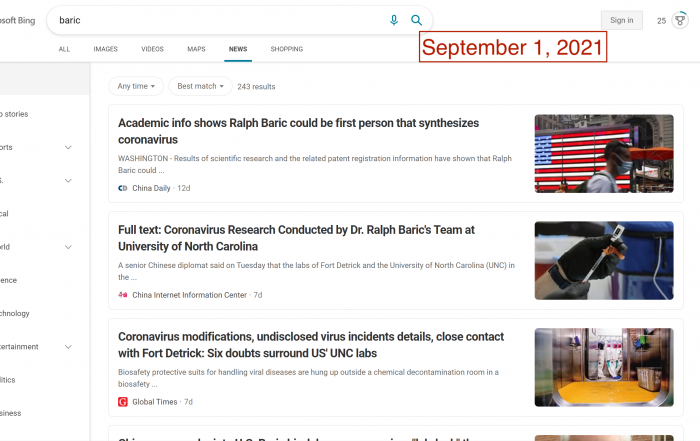The width and height of the screenshot is (700, 441).
Task: Select the Science sidebar category
Action: pyautogui.click(x=8, y=280)
